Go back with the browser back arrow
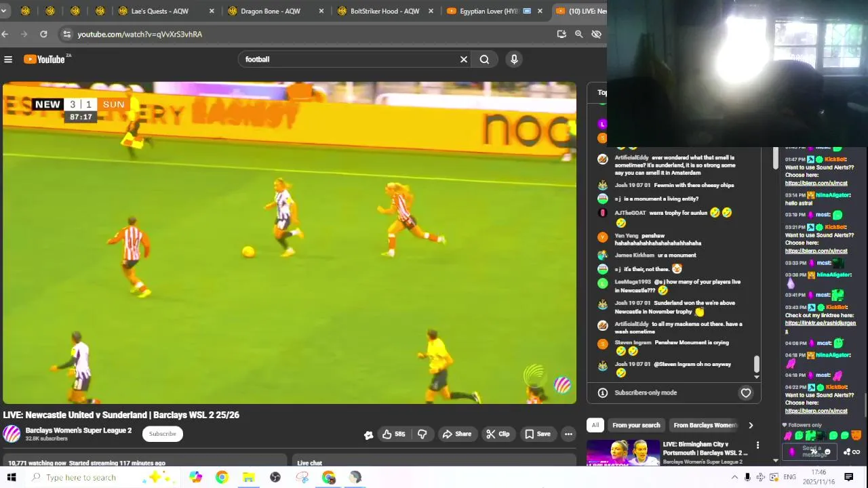This screenshot has height=488, width=868. click(x=5, y=34)
